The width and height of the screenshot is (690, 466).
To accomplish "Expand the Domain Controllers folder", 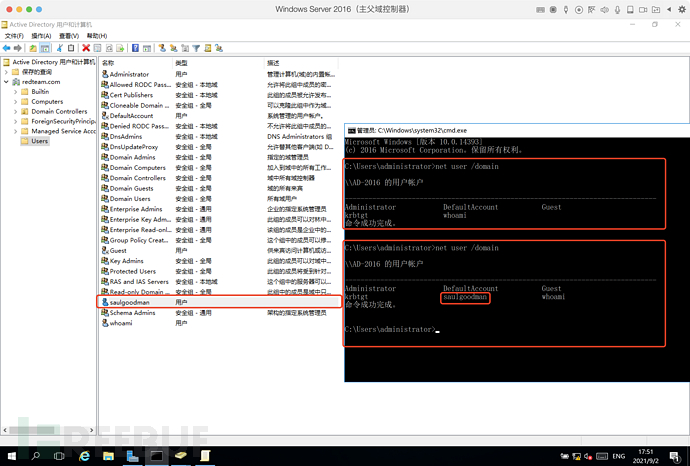I will [x=15, y=111].
